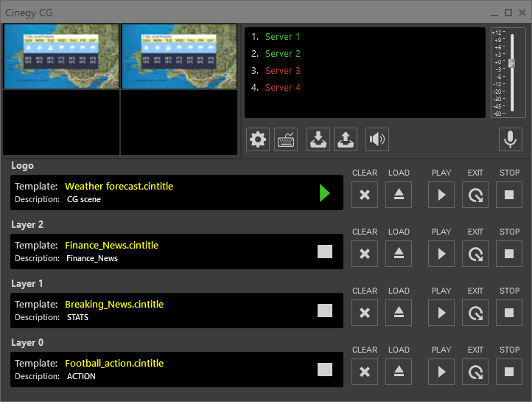Load a template into Layer 0
The image size is (532, 402).
[x=399, y=372]
